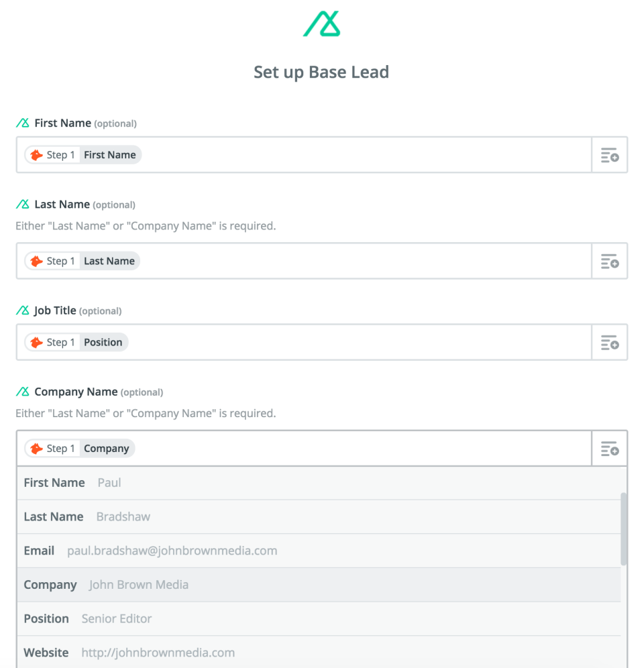Click the Step 1 Last Name token

click(x=80, y=261)
